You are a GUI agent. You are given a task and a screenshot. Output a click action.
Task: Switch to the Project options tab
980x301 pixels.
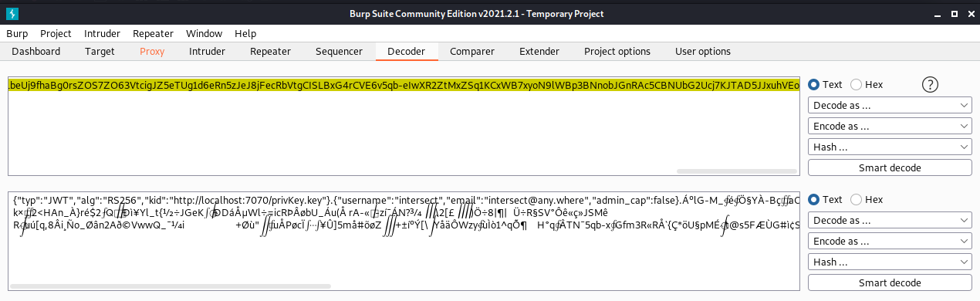point(617,52)
